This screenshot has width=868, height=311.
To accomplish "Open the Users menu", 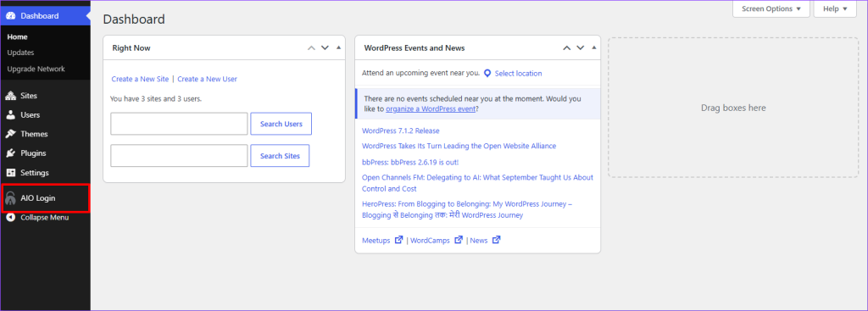I will pos(45,115).
